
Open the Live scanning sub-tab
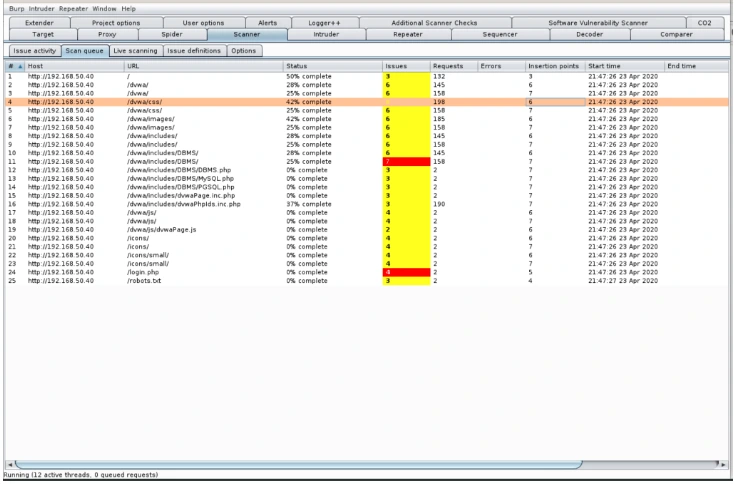coord(136,51)
